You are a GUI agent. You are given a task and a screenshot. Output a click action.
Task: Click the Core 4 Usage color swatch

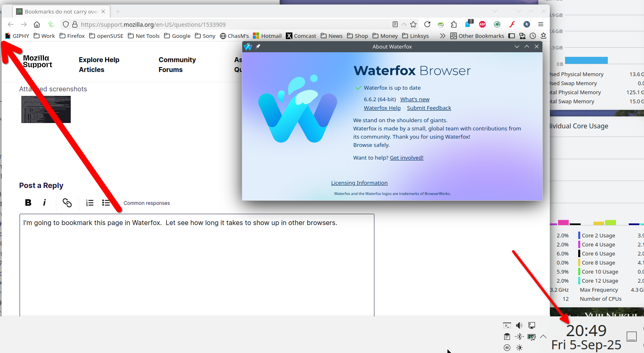pos(579,244)
